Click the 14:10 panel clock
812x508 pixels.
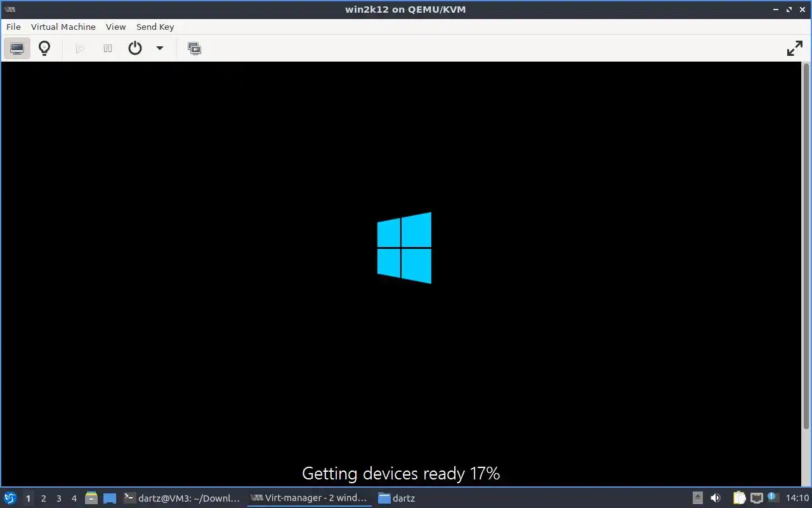(x=797, y=498)
